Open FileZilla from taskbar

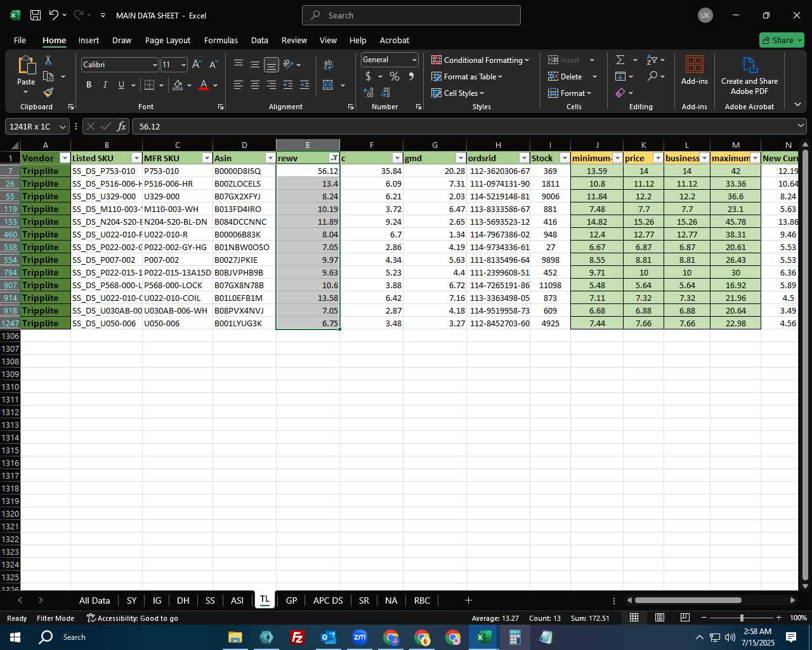[297, 637]
